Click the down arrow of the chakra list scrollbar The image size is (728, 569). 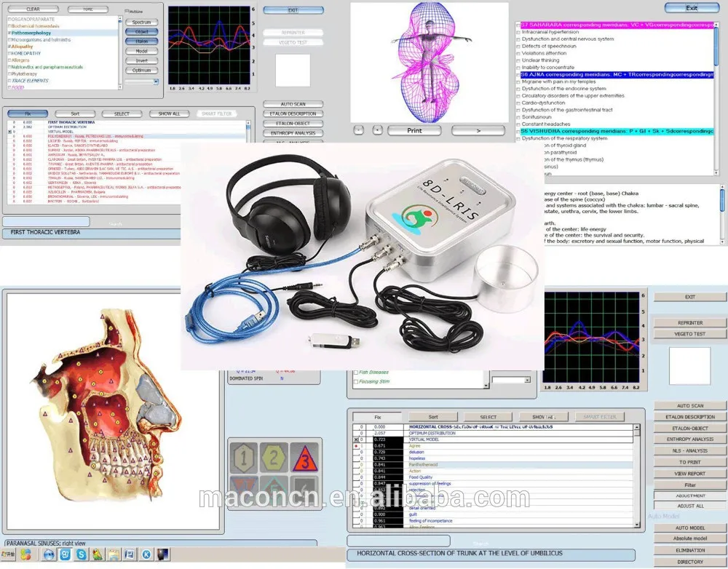(716, 172)
